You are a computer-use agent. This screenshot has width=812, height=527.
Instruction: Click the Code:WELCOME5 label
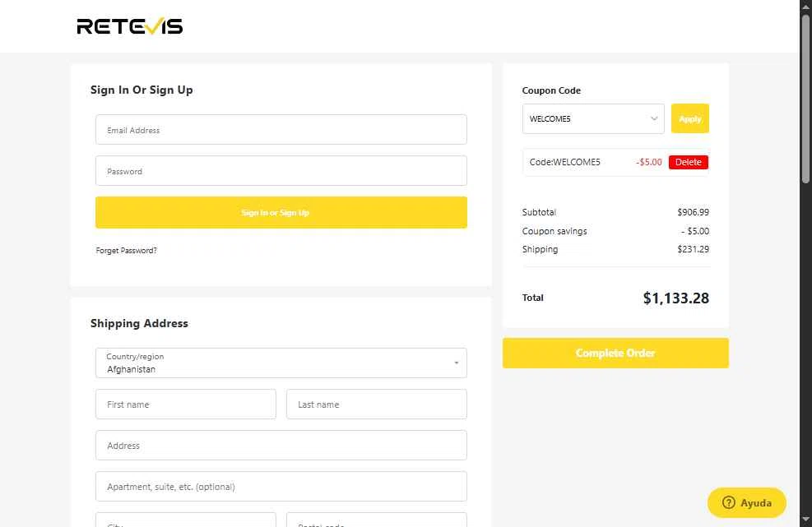pos(564,162)
